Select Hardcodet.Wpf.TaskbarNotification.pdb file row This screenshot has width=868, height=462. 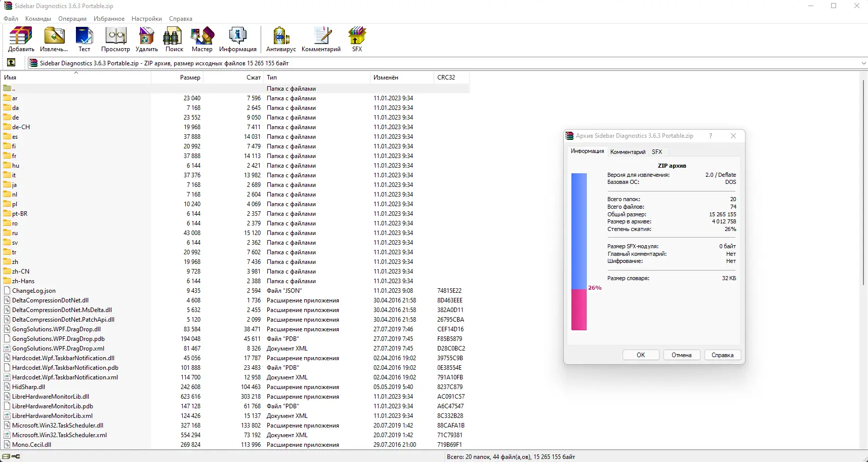235,368
